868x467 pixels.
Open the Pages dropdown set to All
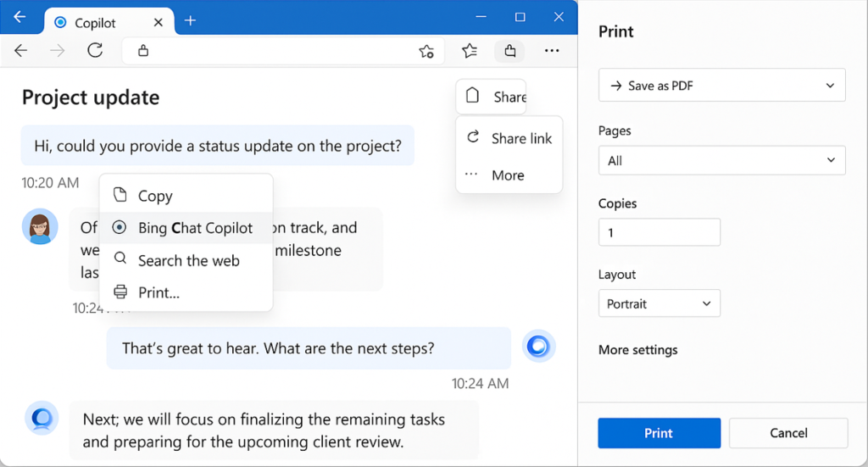click(x=722, y=160)
